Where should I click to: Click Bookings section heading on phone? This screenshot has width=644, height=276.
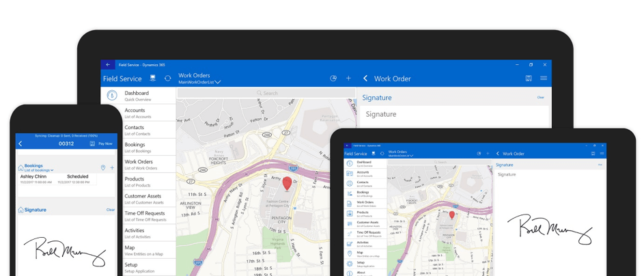click(x=33, y=165)
